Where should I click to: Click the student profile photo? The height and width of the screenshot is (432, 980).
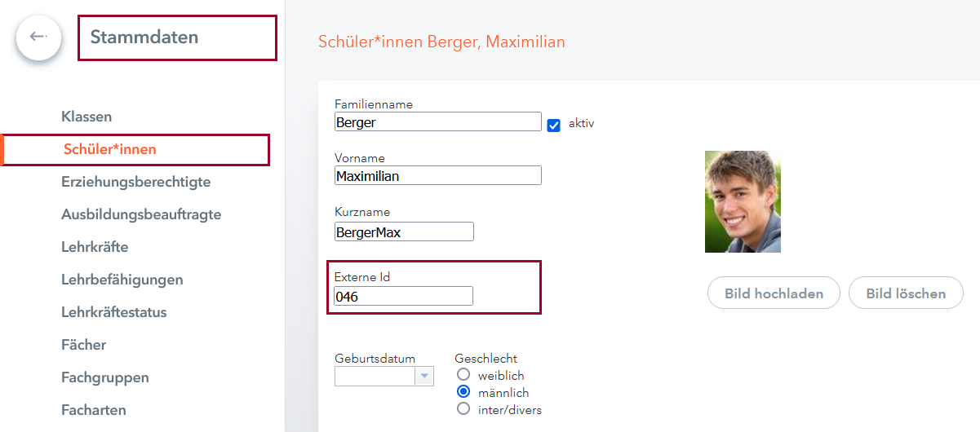743,201
